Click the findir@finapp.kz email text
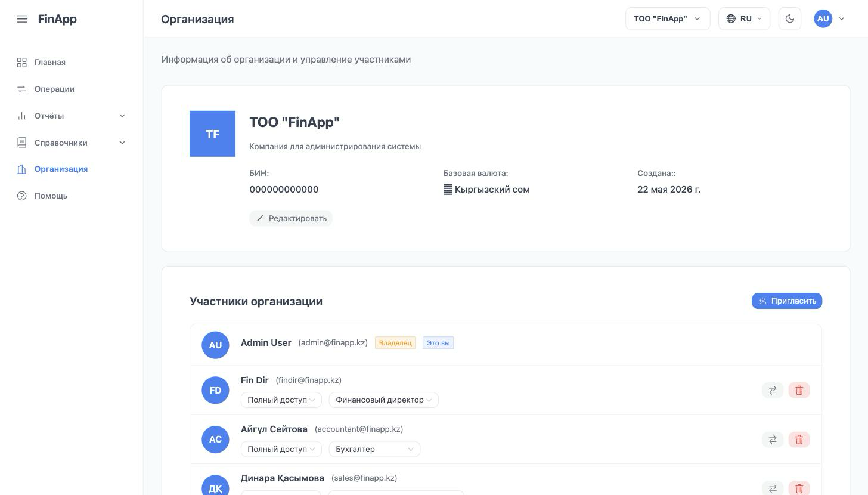Viewport: 868px width, 495px height. (309, 380)
